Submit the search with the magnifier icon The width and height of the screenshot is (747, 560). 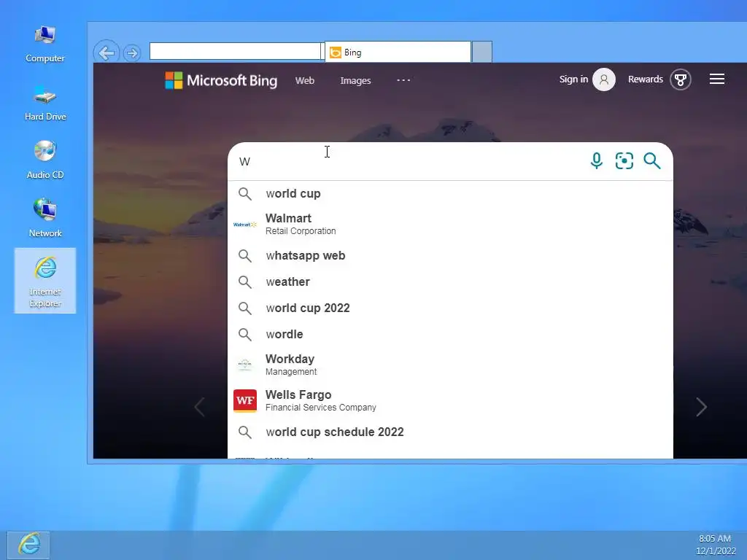point(651,161)
